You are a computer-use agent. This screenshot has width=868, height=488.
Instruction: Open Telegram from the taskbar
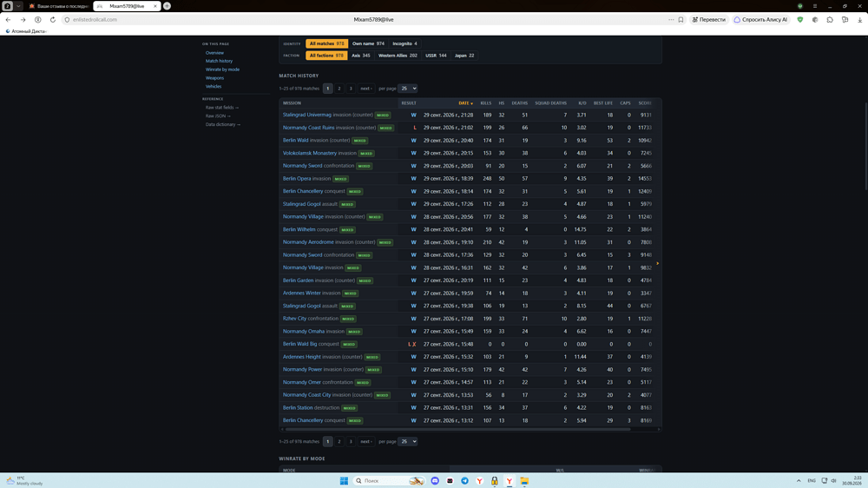point(464,481)
